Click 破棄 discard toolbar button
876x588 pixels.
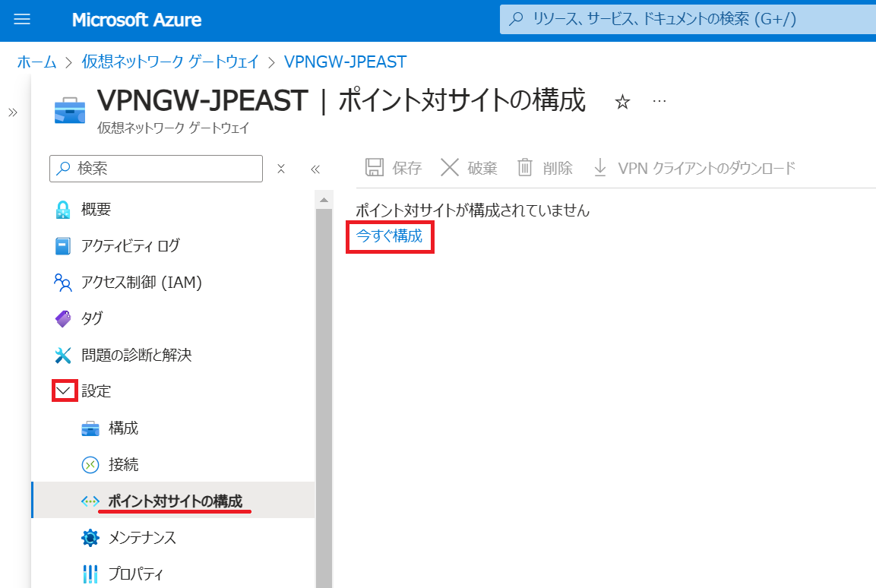pyautogui.click(x=469, y=168)
